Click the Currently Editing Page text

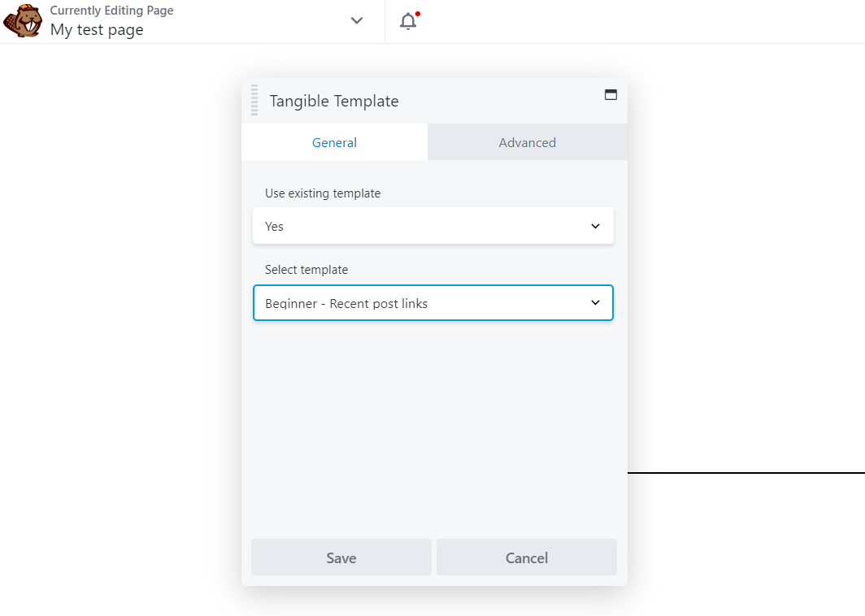coord(111,11)
